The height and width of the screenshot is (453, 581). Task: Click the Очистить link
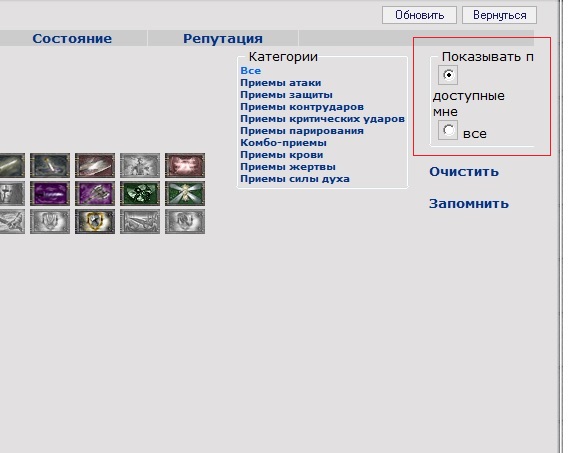[464, 172]
